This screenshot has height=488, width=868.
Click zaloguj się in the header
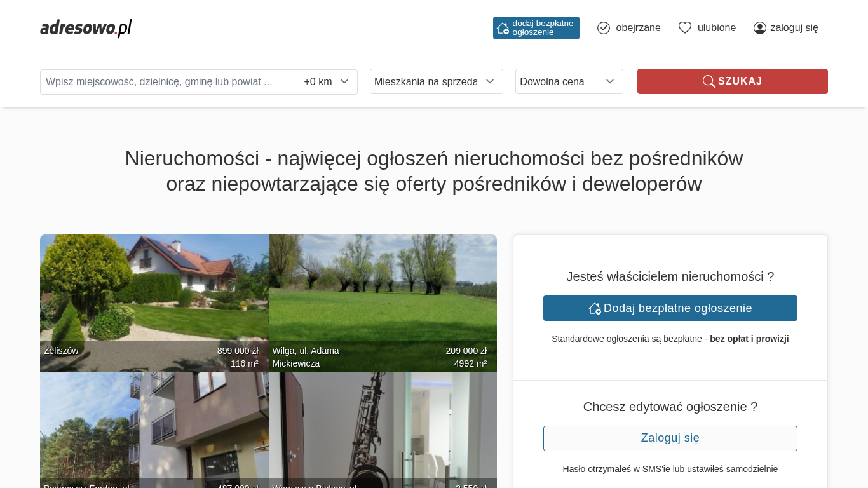pyautogui.click(x=794, y=28)
